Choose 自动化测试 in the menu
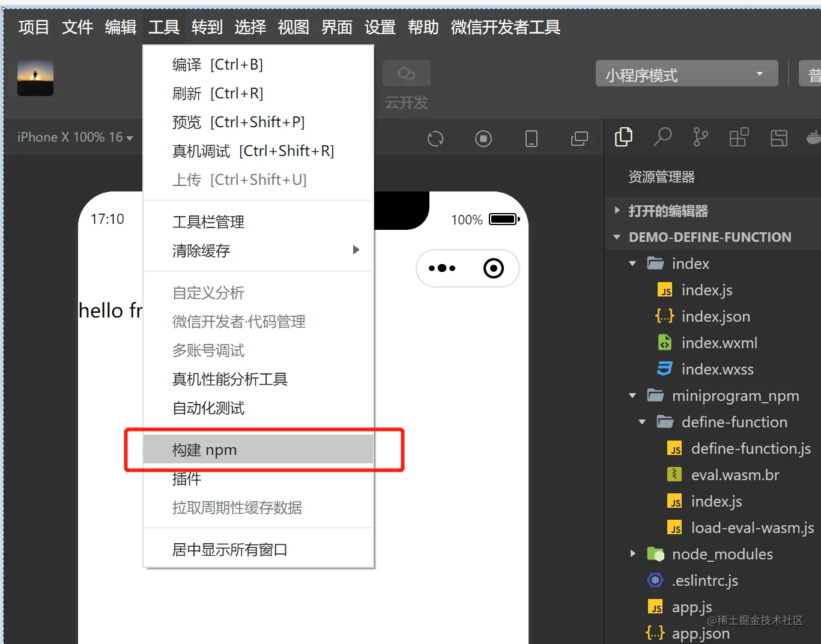Image resolution: width=821 pixels, height=644 pixels. [x=258, y=408]
